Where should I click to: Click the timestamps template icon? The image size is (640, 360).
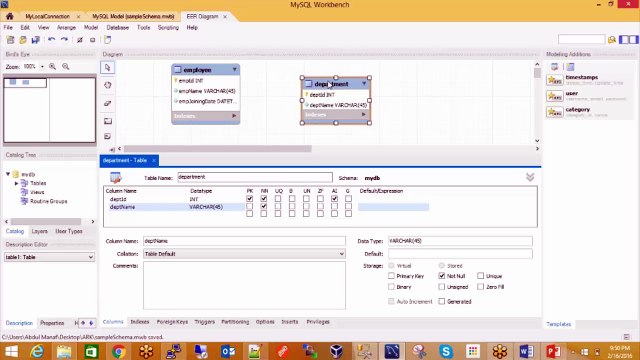[555, 80]
